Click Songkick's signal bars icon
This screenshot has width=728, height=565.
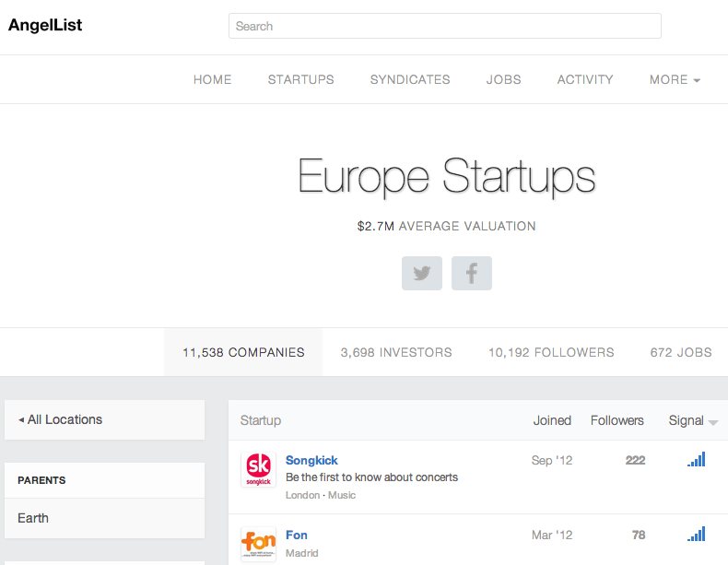pos(697,460)
